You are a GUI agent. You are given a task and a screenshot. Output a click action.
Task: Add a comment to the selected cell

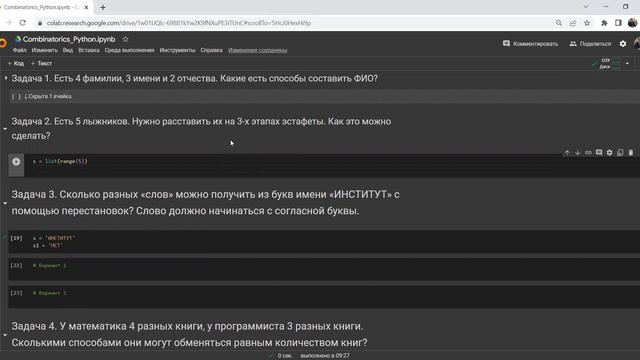point(599,153)
